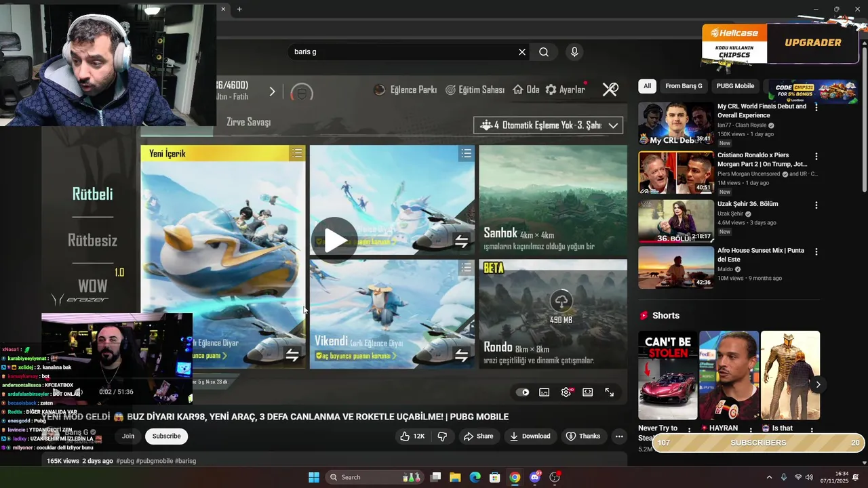Click the Afro House Sunset Mix title

click(761, 255)
